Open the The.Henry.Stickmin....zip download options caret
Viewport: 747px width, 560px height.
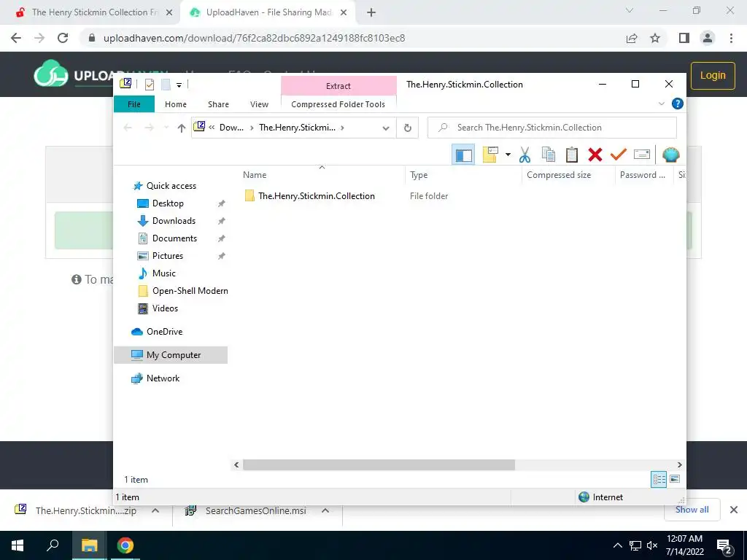coord(155,510)
